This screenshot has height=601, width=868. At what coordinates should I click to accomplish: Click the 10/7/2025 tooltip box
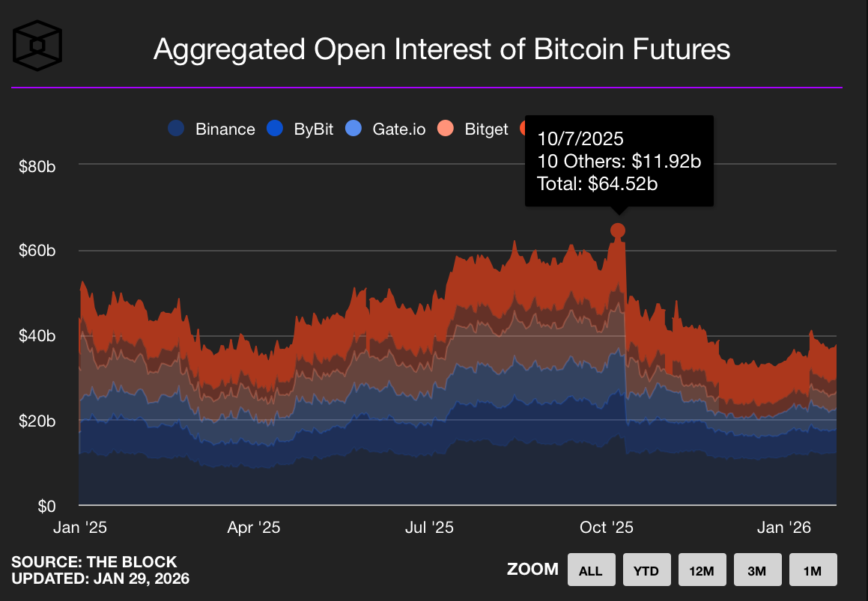(x=619, y=161)
